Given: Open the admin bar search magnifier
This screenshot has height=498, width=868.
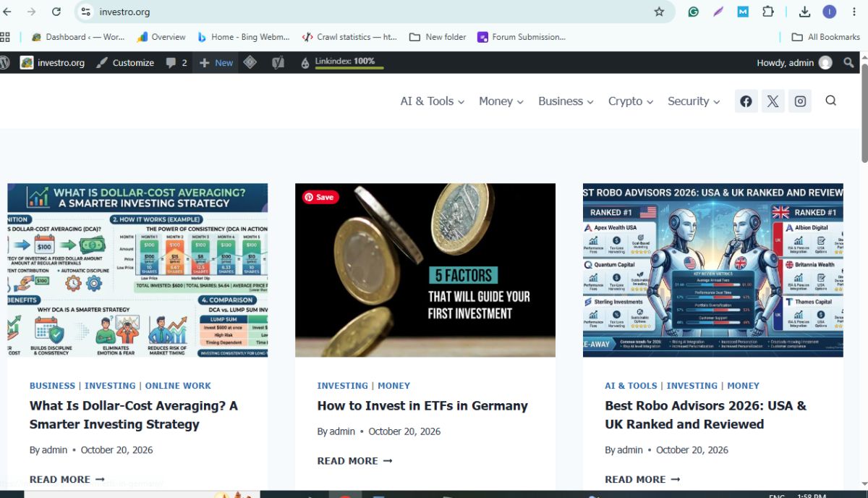Looking at the screenshot, I should [x=848, y=63].
